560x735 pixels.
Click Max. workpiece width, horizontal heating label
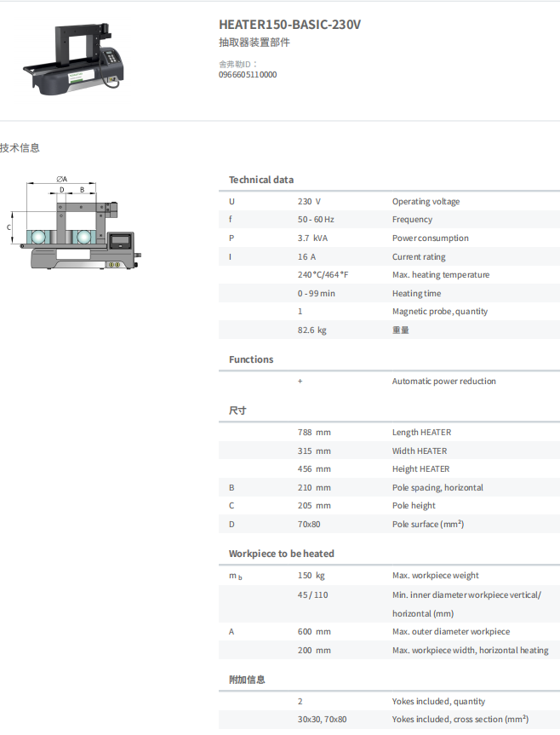(471, 650)
